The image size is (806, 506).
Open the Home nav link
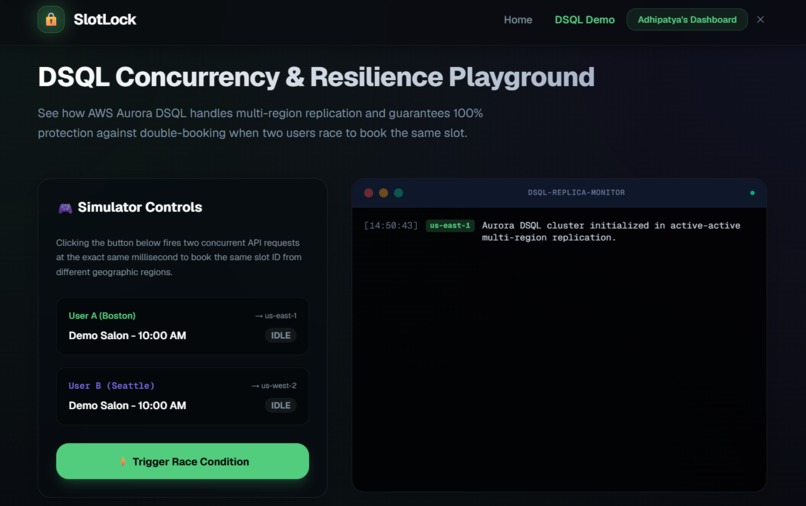[518, 20]
